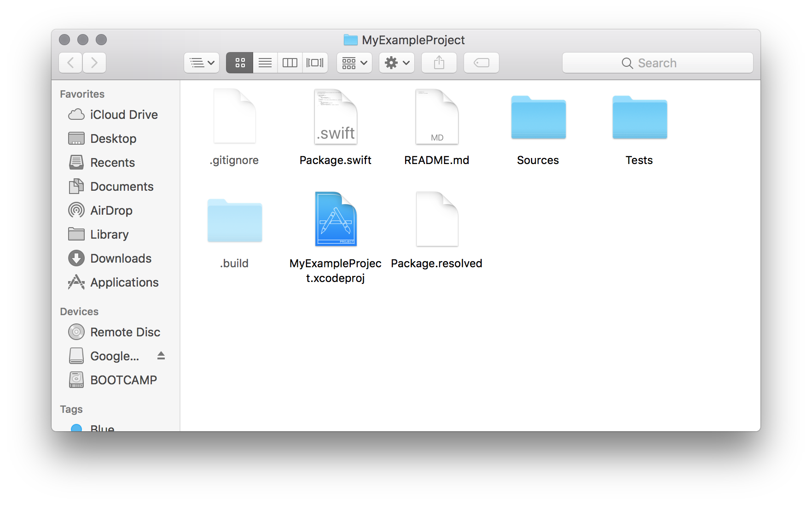Click the Tags section header

pos(71,409)
